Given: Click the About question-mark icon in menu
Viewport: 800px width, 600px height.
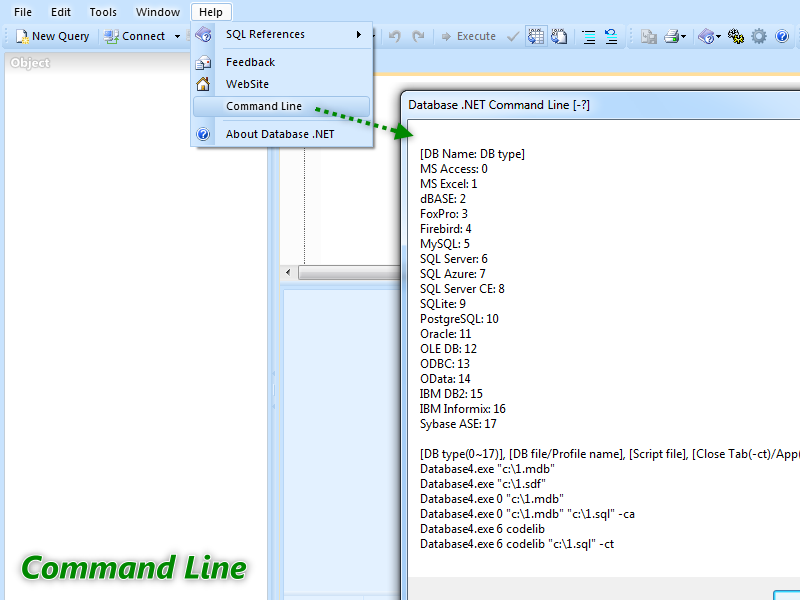Looking at the screenshot, I should (203, 134).
